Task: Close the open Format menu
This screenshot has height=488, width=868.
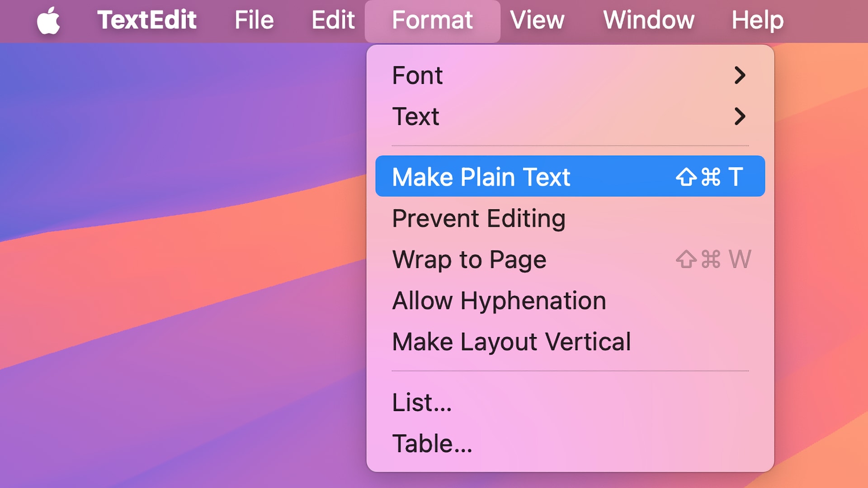Action: [432, 21]
